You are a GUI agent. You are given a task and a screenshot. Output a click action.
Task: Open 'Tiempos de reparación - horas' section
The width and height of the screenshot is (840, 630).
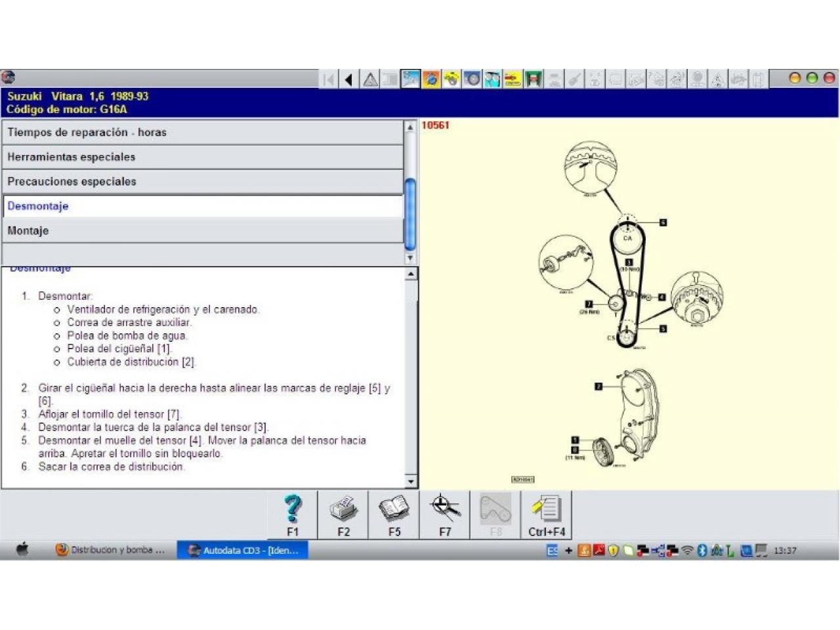coord(203,133)
